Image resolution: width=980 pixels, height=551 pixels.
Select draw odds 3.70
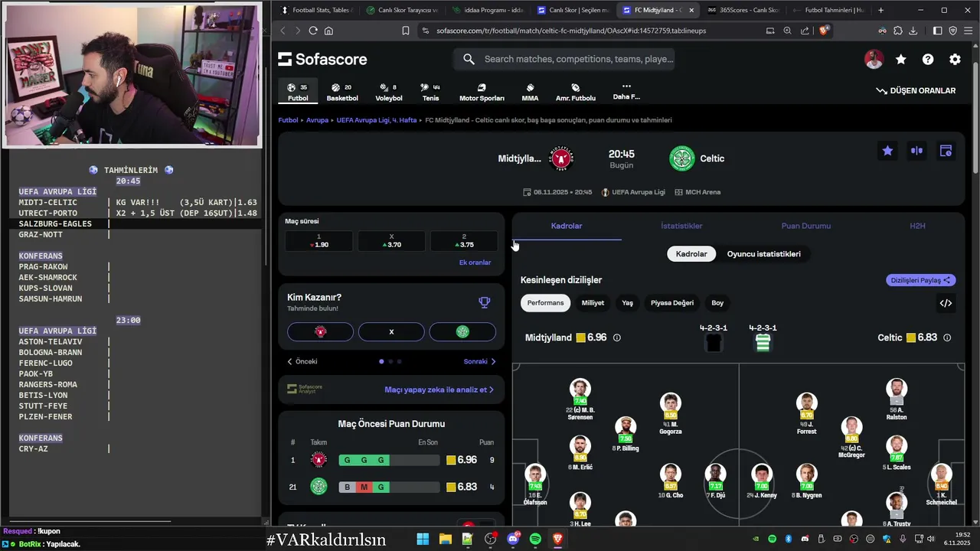(391, 241)
